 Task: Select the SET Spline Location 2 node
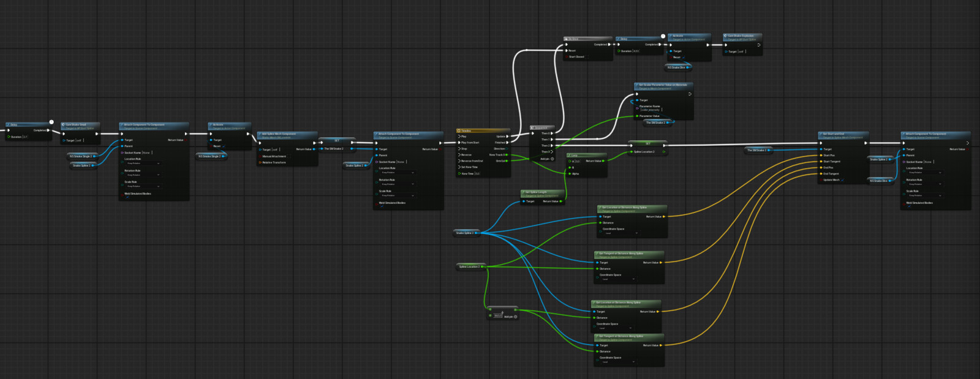click(x=648, y=148)
